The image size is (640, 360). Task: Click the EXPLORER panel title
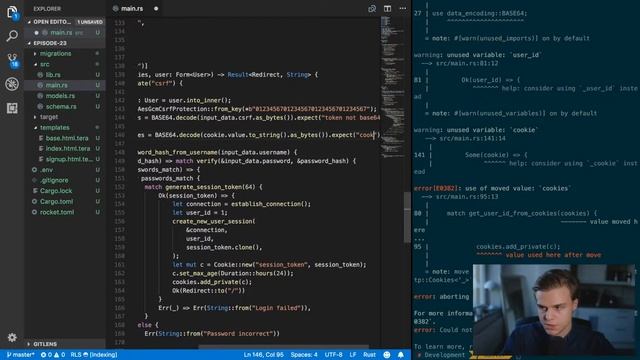(47, 9)
